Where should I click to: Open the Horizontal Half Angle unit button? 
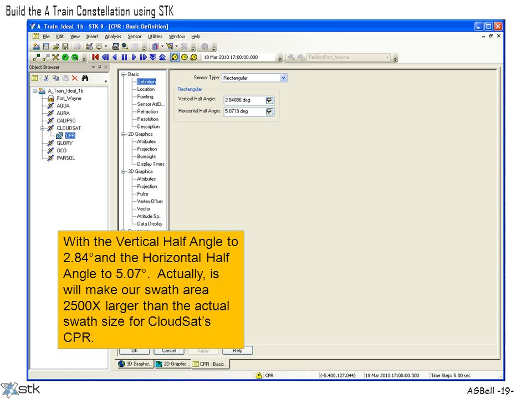pyautogui.click(x=270, y=111)
